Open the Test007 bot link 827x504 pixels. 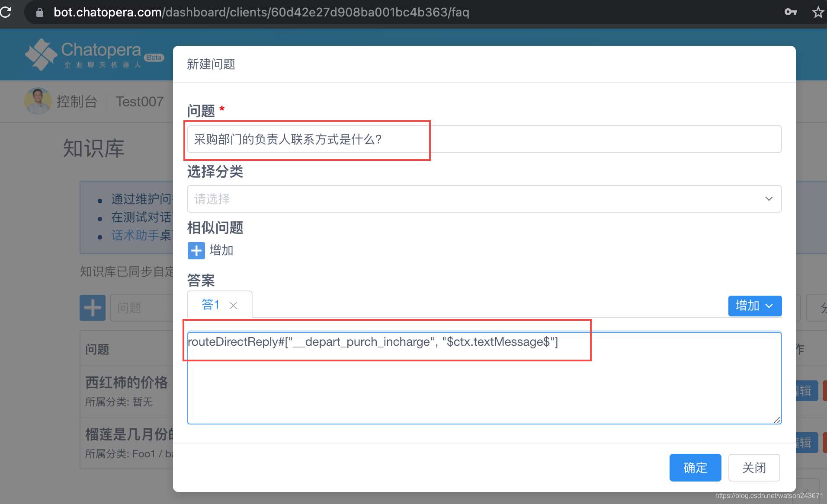[x=139, y=102]
